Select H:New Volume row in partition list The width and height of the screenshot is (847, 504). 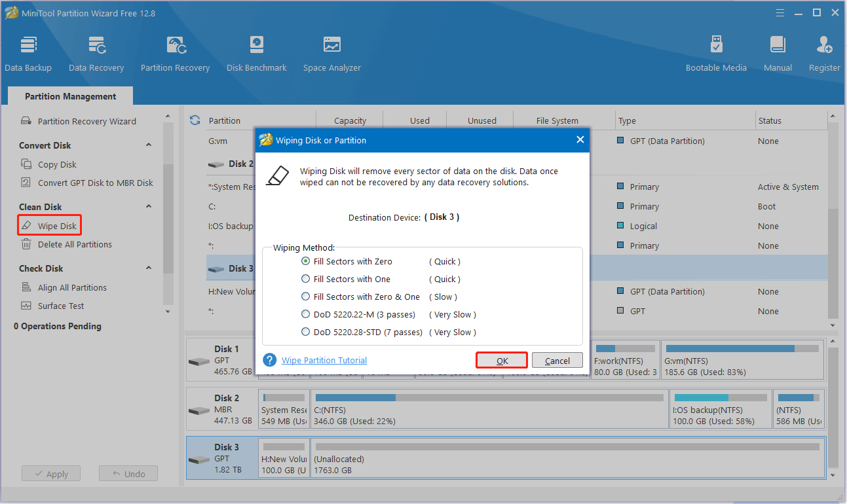click(516, 291)
